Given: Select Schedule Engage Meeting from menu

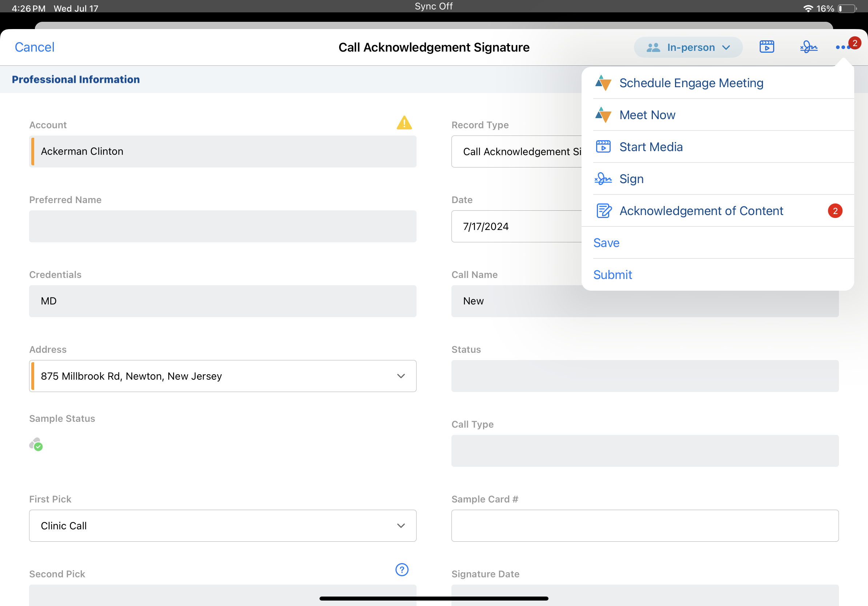Looking at the screenshot, I should [x=691, y=83].
